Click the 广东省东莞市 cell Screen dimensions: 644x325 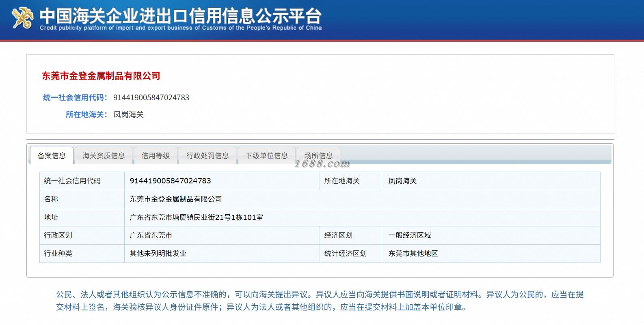pyautogui.click(x=222, y=235)
